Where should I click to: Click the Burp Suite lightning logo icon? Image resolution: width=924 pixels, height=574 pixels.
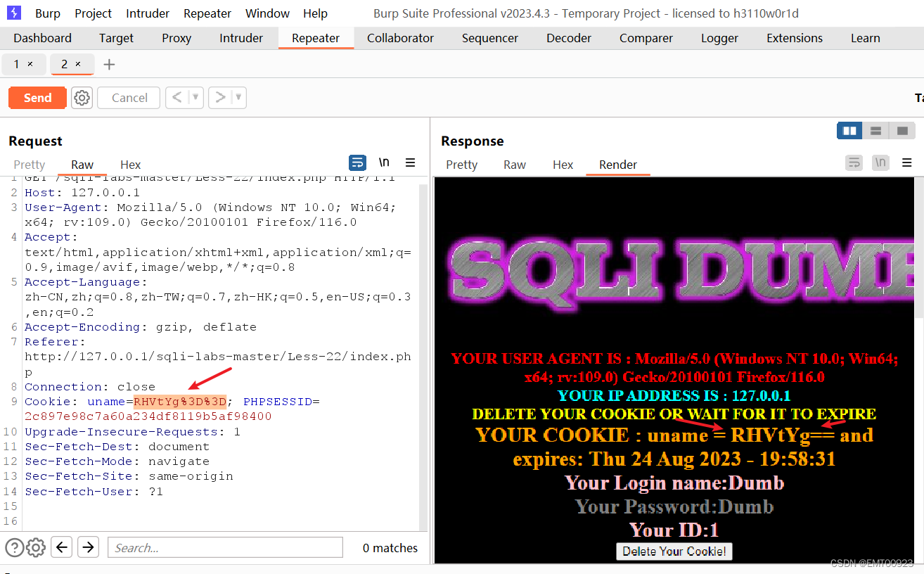(14, 13)
